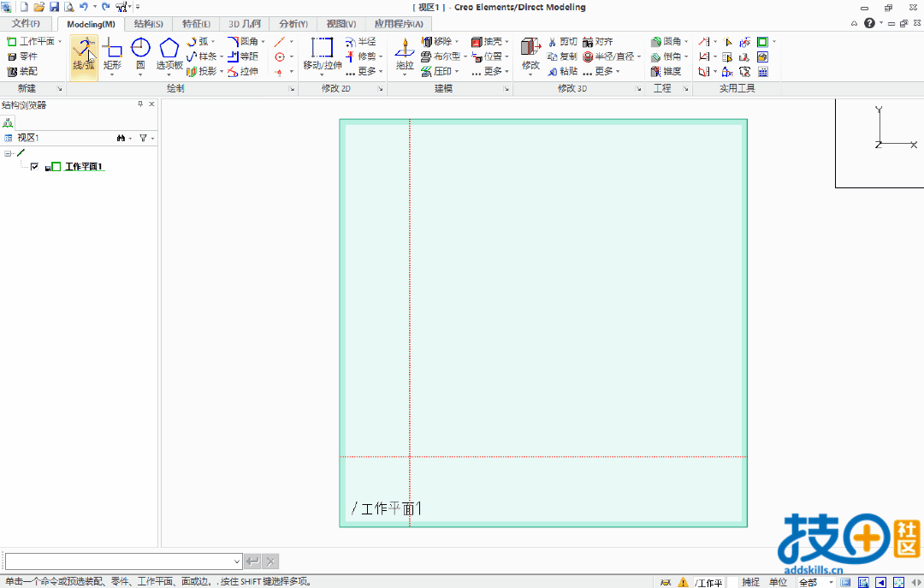
Task: Open the 更多 dropdown in 修改 2D
Action: (x=365, y=71)
